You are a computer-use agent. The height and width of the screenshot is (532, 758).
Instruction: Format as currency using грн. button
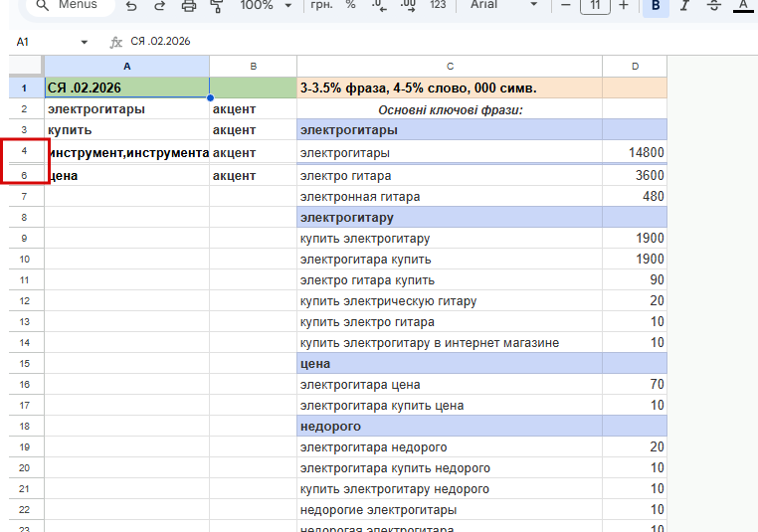click(323, 6)
